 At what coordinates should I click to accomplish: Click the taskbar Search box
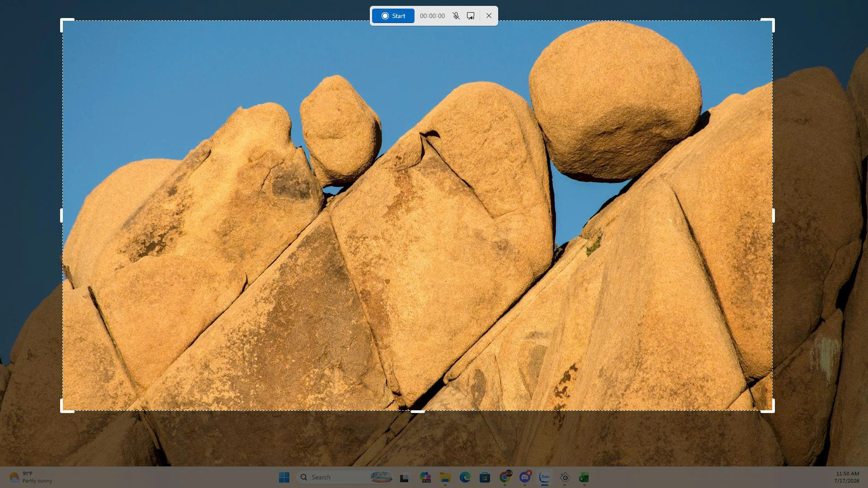click(345, 477)
